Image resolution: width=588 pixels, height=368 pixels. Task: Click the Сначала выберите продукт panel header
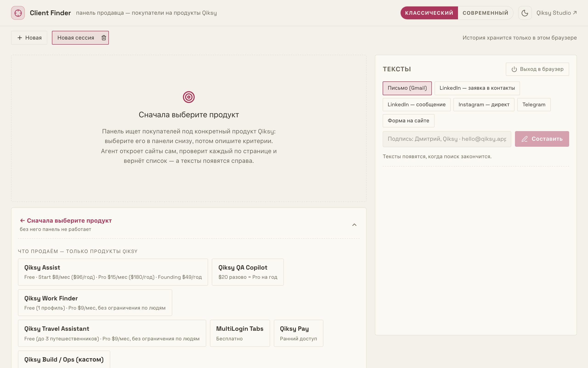pyautogui.click(x=189, y=224)
